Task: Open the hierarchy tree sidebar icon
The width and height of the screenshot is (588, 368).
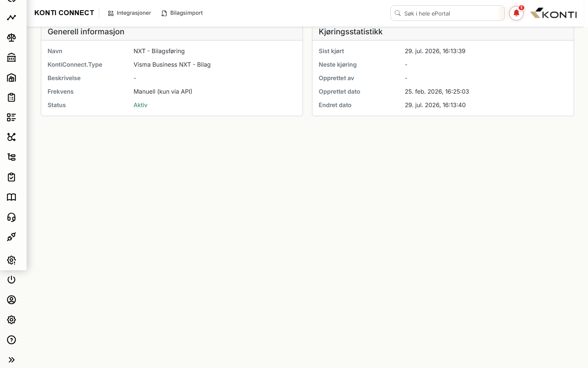Action: coord(11,157)
